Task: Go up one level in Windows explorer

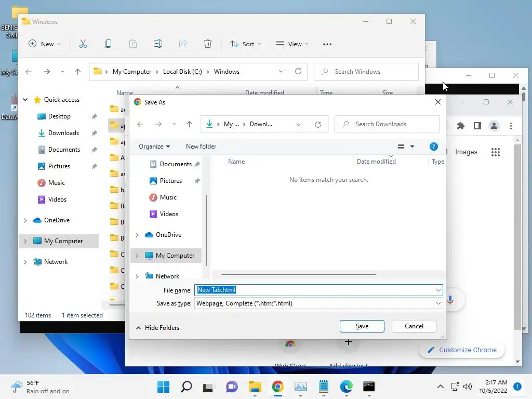Action: pos(78,72)
